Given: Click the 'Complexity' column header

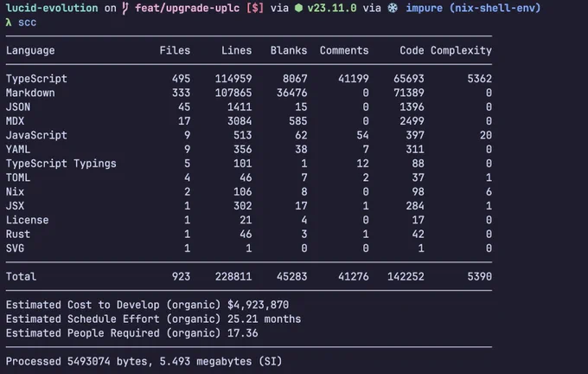Looking at the screenshot, I should (x=461, y=51).
